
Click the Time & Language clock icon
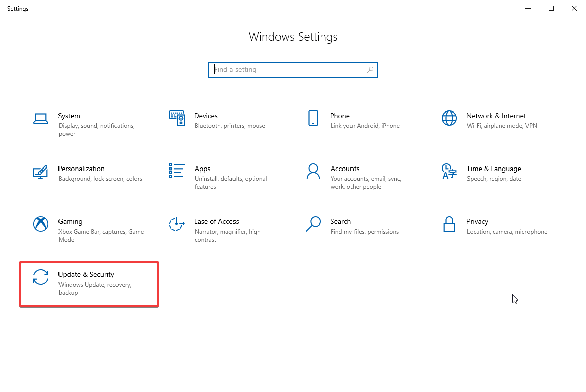[x=449, y=171]
